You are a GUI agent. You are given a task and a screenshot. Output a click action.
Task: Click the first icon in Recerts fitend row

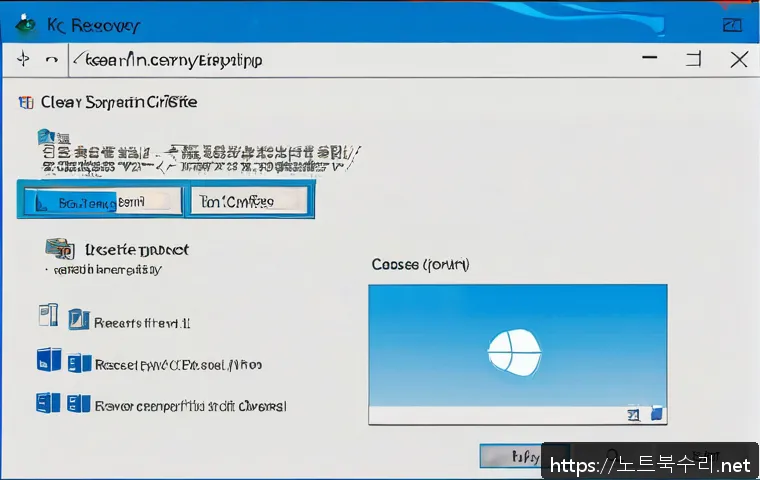[48, 315]
